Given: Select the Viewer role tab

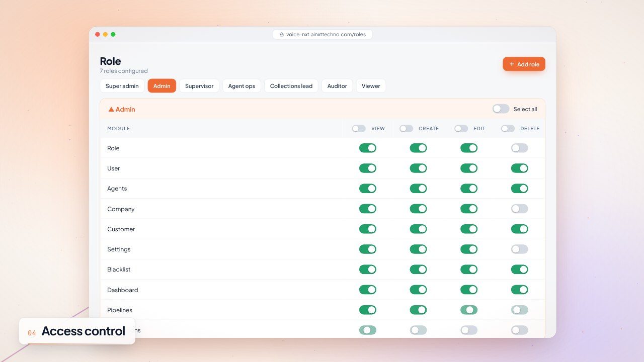Looking at the screenshot, I should point(371,86).
